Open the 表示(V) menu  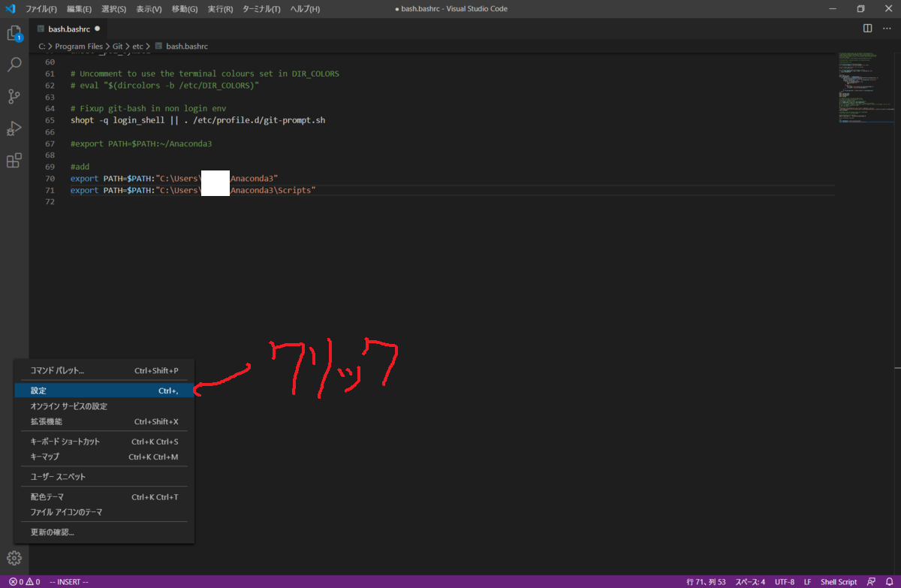coord(149,9)
